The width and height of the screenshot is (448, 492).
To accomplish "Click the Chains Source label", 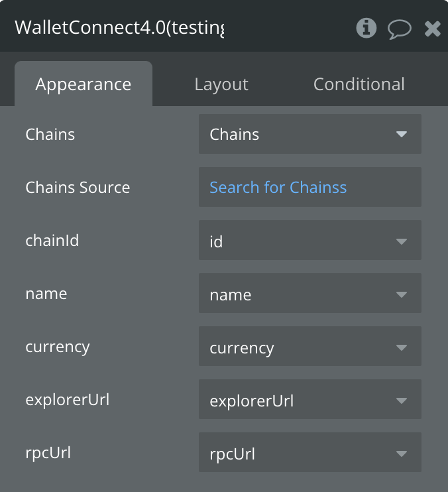I will 78,188.
